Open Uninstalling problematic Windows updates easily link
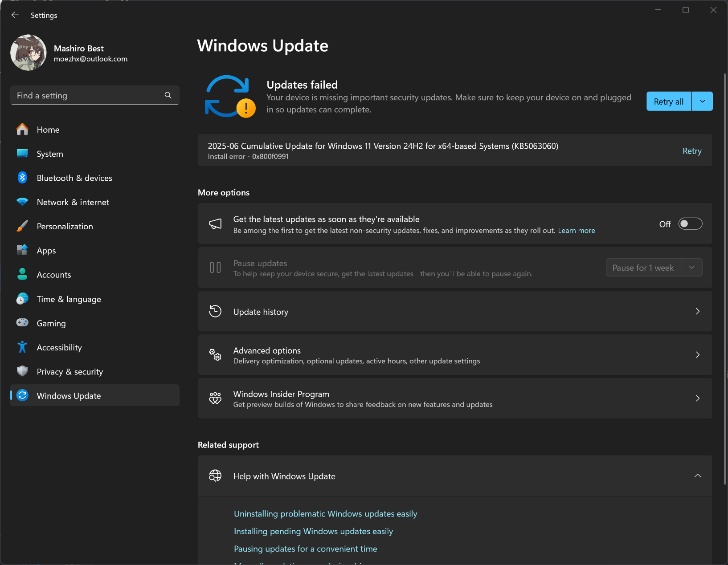728x565 pixels. 326,514
